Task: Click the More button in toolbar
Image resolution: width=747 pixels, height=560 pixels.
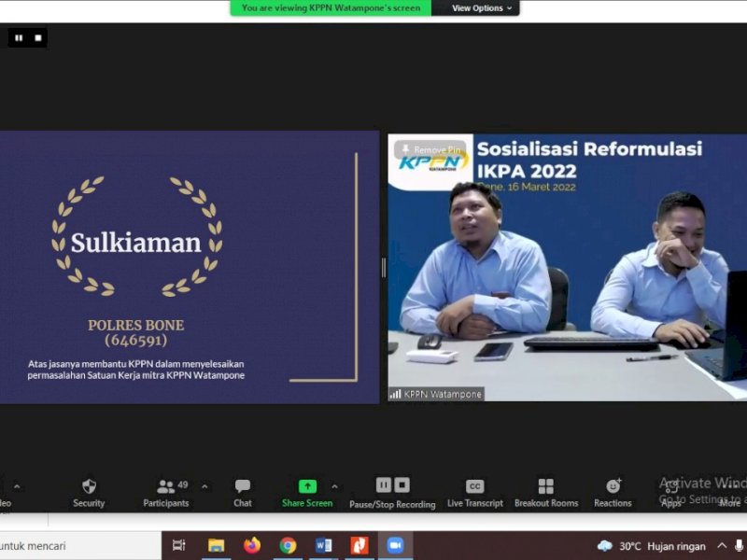Action: (x=729, y=493)
